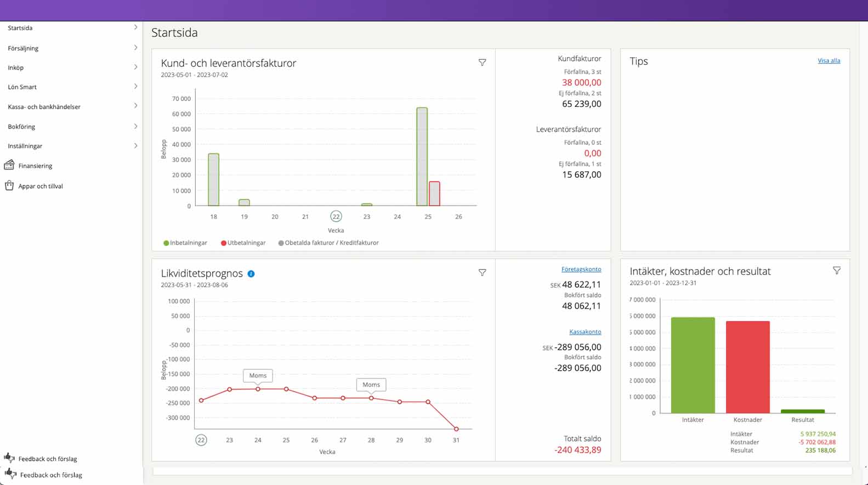Click the Moms label at week 24
This screenshot has width=868, height=485.
(x=258, y=376)
